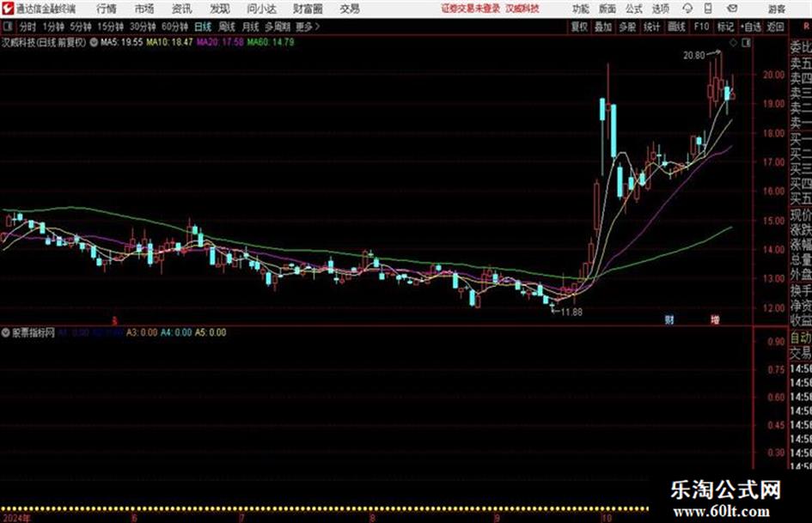Screen dimensions: 812x523
Task: Select the 日线 daily period tab
Action: pos(203,27)
